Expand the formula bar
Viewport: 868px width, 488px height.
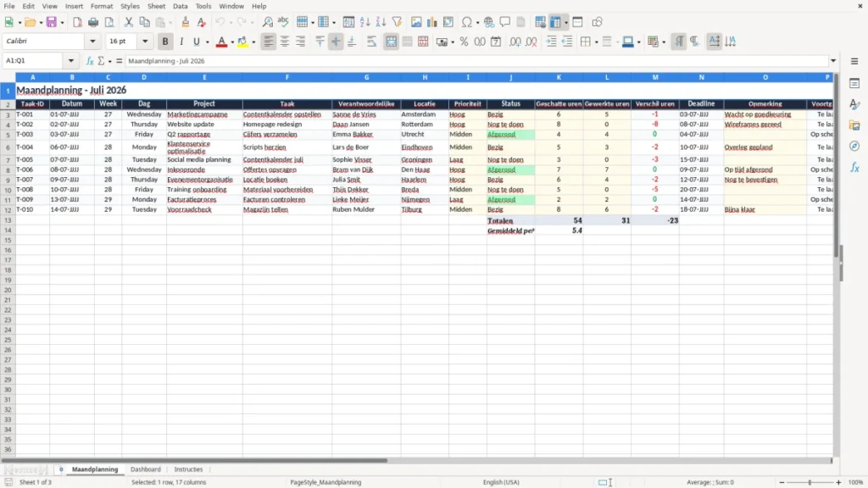[x=833, y=61]
